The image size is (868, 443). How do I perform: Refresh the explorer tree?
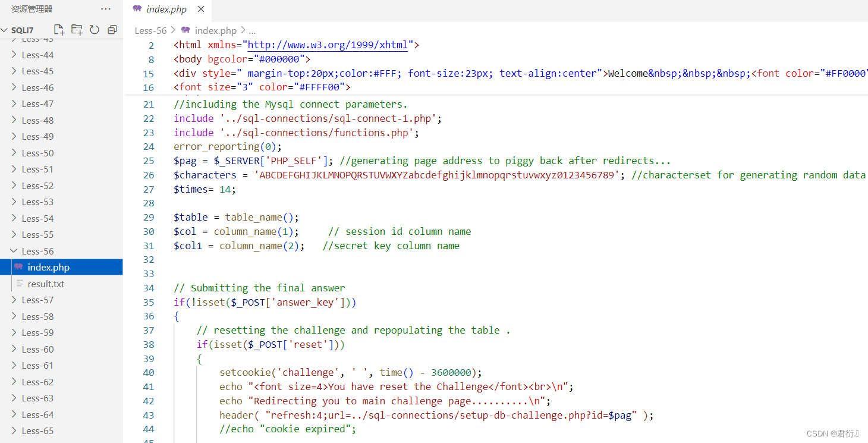coord(95,30)
